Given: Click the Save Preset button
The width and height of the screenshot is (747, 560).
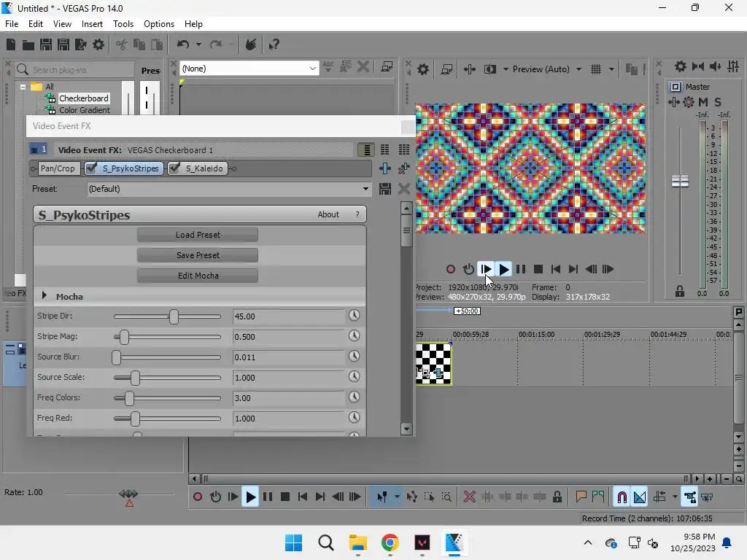Looking at the screenshot, I should pos(198,255).
